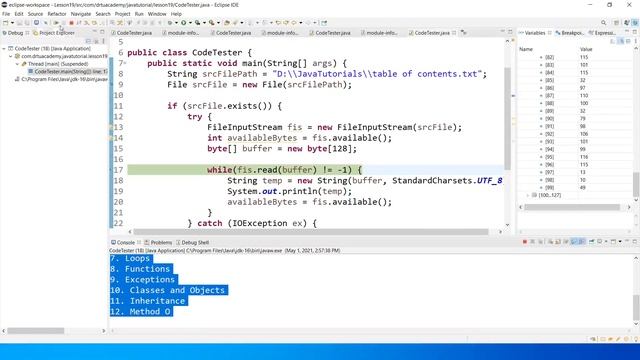Open the show-more editor tabs overflow dropdown
Viewport: 640px width, 360px height.
pos(464,33)
